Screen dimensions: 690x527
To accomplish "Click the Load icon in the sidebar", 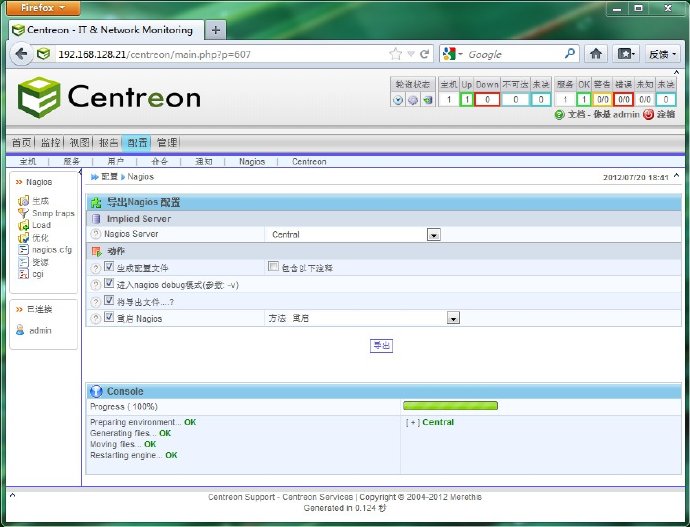I will [x=23, y=225].
